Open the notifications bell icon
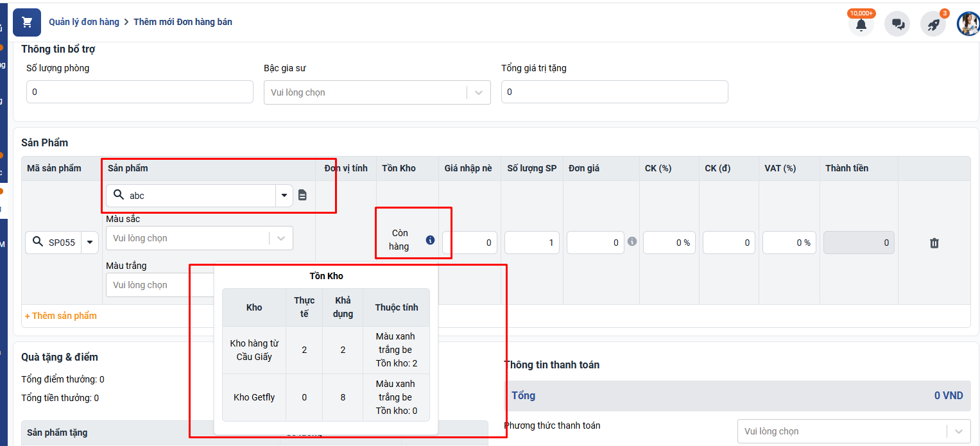Screen dimensions: 980x446 [861, 24]
